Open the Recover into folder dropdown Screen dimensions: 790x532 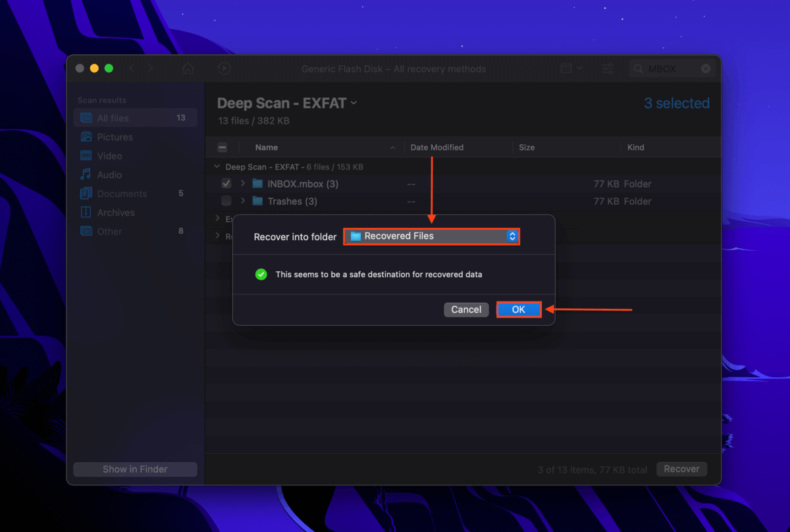click(432, 236)
